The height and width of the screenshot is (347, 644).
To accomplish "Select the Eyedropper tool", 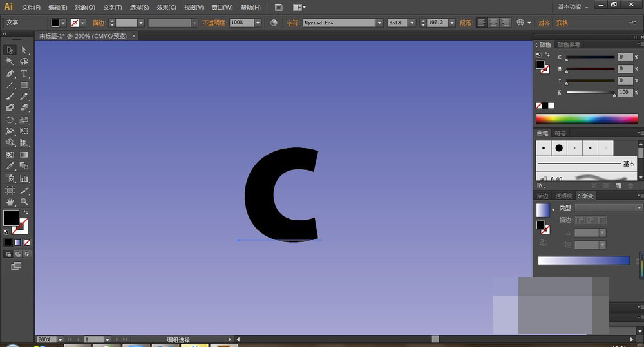I will [10, 166].
